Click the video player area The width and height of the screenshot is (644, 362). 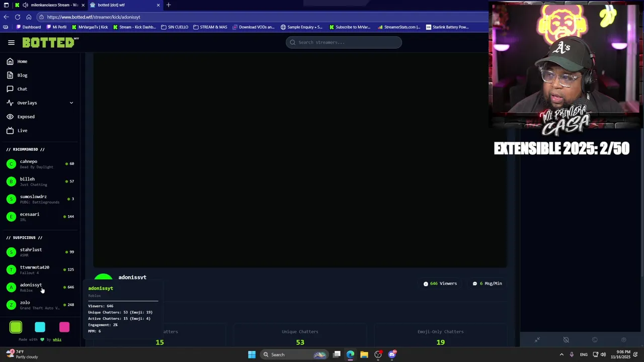(300, 160)
